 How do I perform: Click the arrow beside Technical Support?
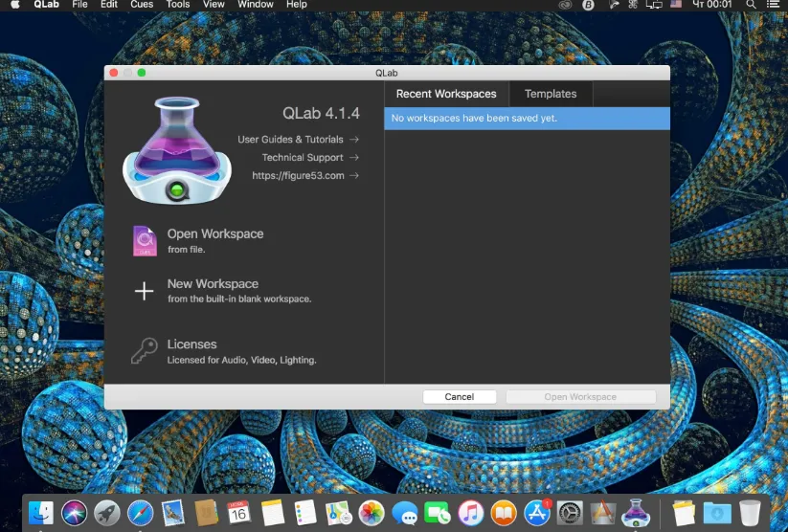point(354,157)
